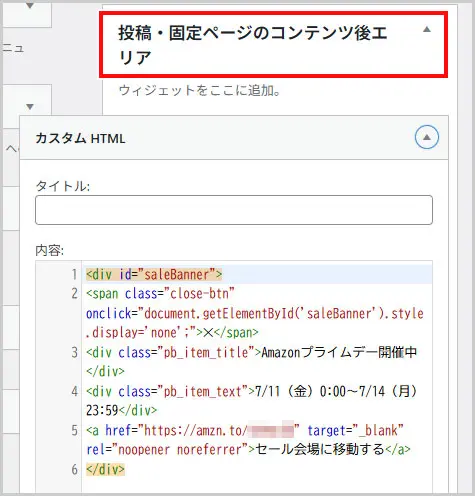Image resolution: width=475 pixels, height=496 pixels.
Task: Click the ウィジェットをここに追加。 description text
Action: pyautogui.click(x=199, y=91)
